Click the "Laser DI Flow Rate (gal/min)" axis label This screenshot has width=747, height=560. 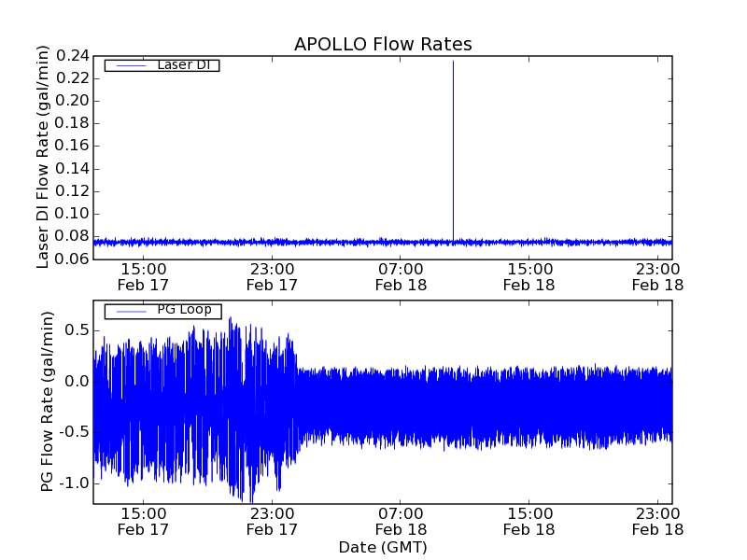tap(42, 157)
